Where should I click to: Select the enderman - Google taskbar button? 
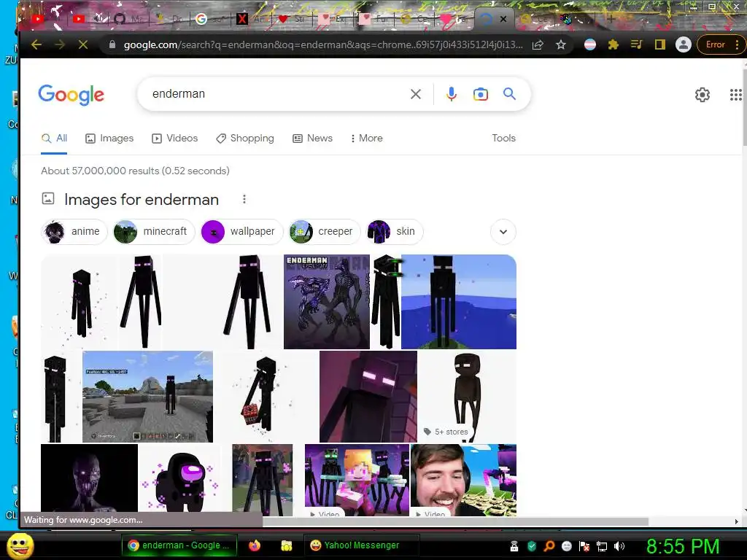[x=179, y=545]
